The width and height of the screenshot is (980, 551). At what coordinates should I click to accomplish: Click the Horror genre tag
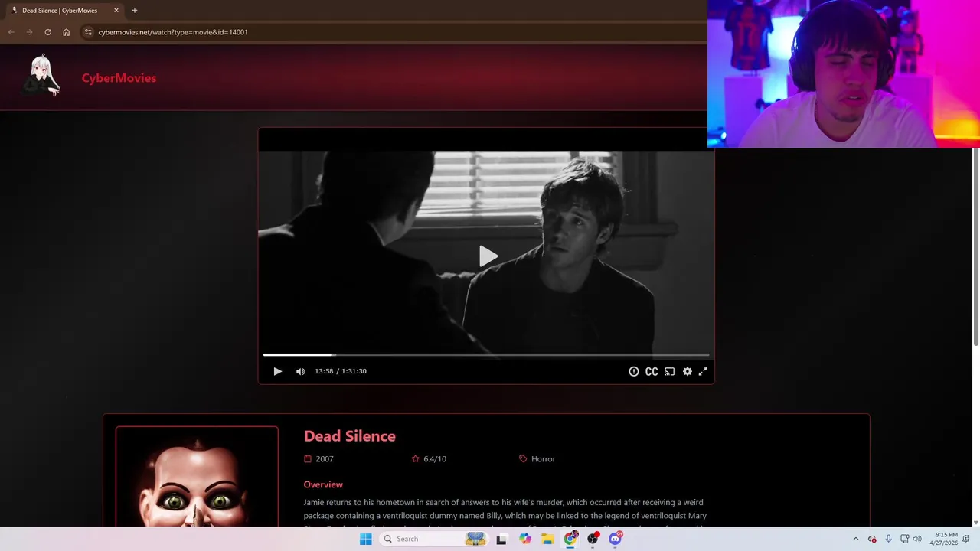(543, 459)
